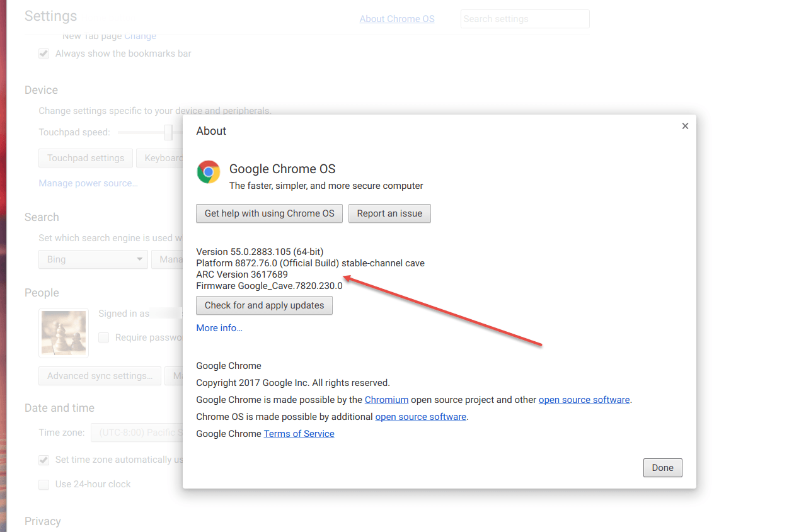Click the Manage power source… link
Viewport: 794px width, 532px height.
point(88,183)
